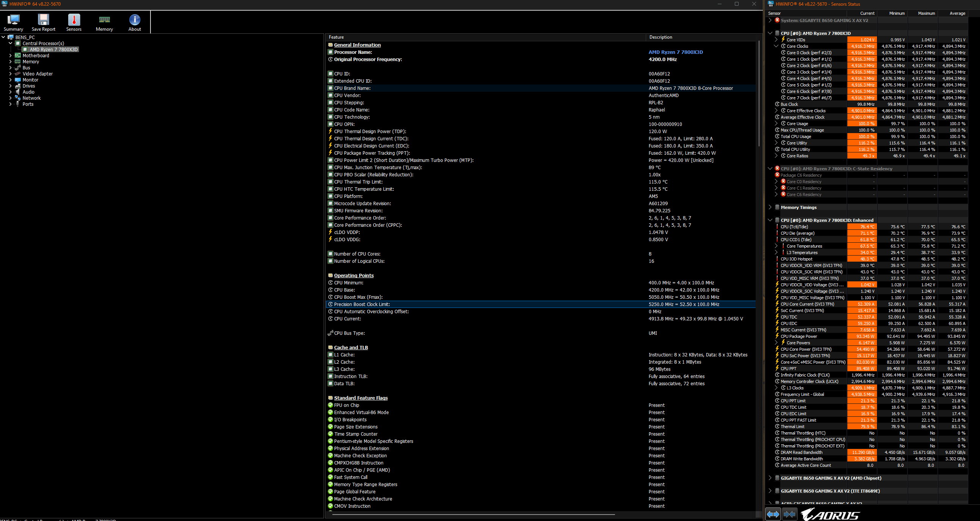
Task: Expand the Core Effective Clocks sensor row
Action: pyautogui.click(x=776, y=111)
